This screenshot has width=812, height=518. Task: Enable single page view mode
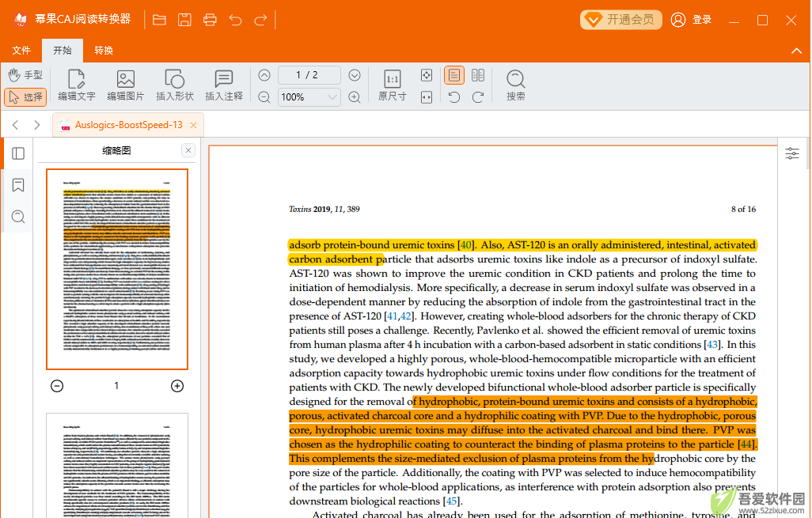tap(454, 75)
